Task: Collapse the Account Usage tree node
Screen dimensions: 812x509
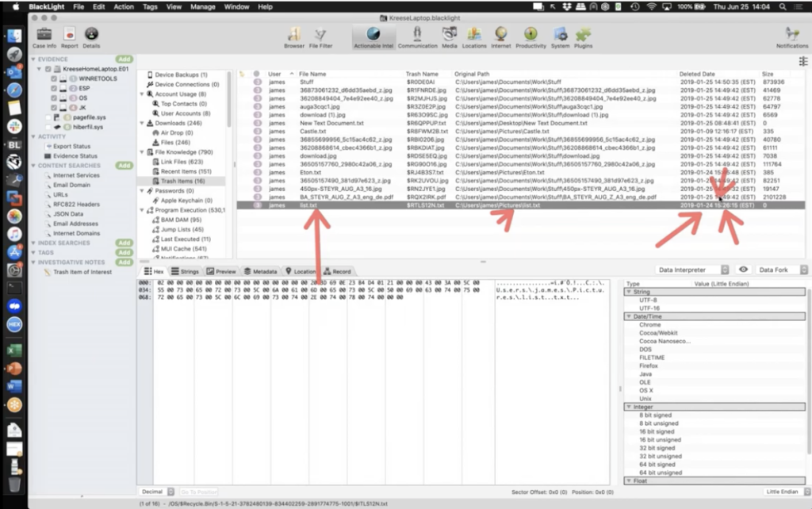Action: point(142,94)
